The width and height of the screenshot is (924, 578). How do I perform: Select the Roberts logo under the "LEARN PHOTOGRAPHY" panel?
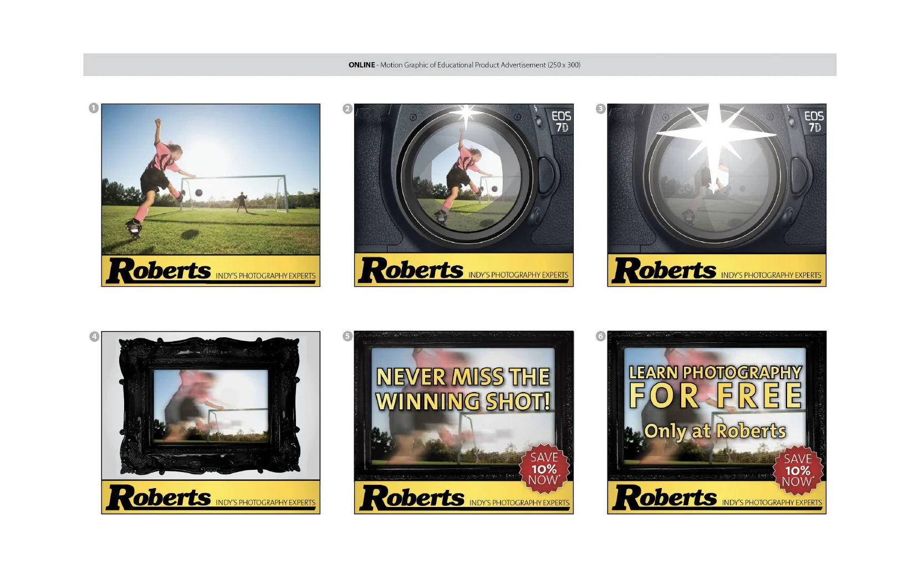point(665,498)
